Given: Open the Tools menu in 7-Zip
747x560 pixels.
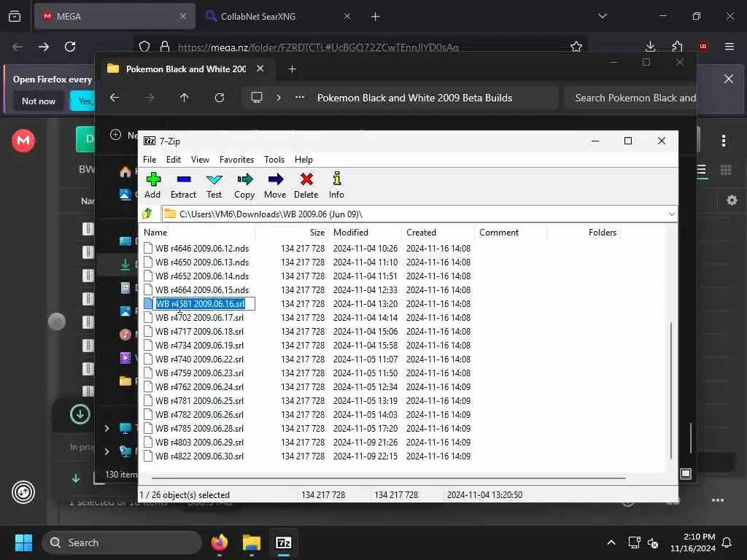Looking at the screenshot, I should tap(274, 160).
